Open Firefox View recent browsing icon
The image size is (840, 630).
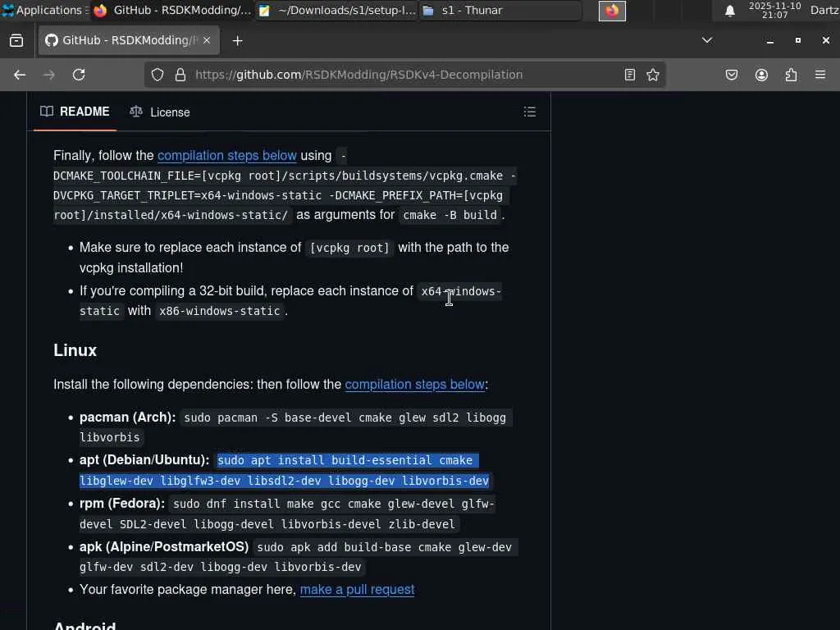16,41
